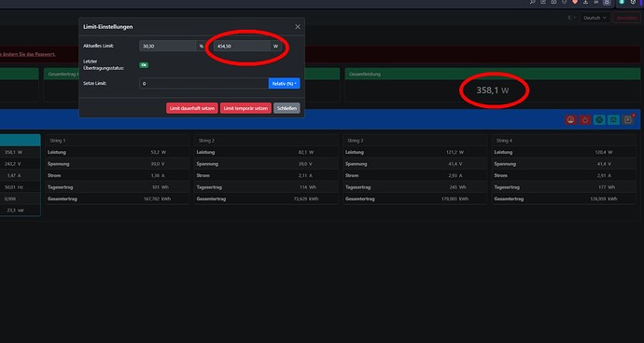Click String 1 Tagesertrag value 101 Wh

[x=161, y=187]
